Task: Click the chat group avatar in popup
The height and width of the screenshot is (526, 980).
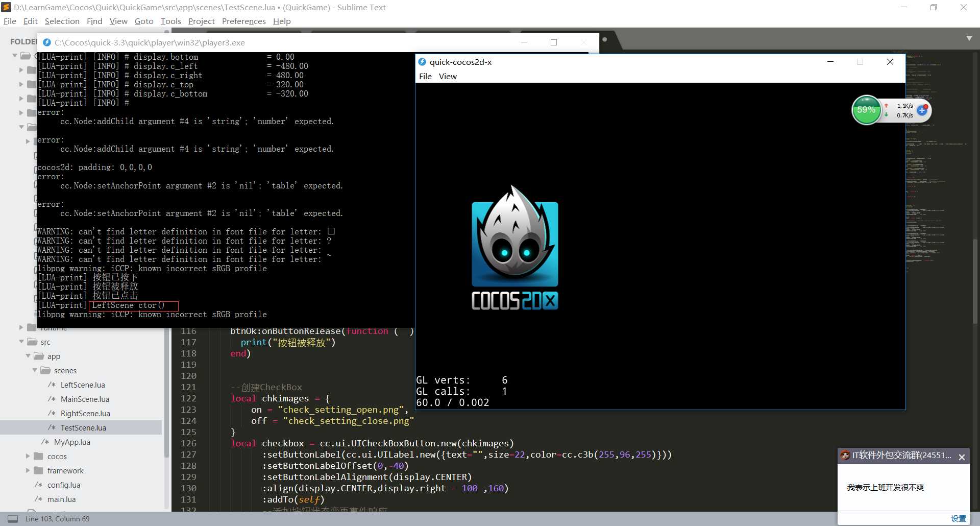Action: coord(845,455)
